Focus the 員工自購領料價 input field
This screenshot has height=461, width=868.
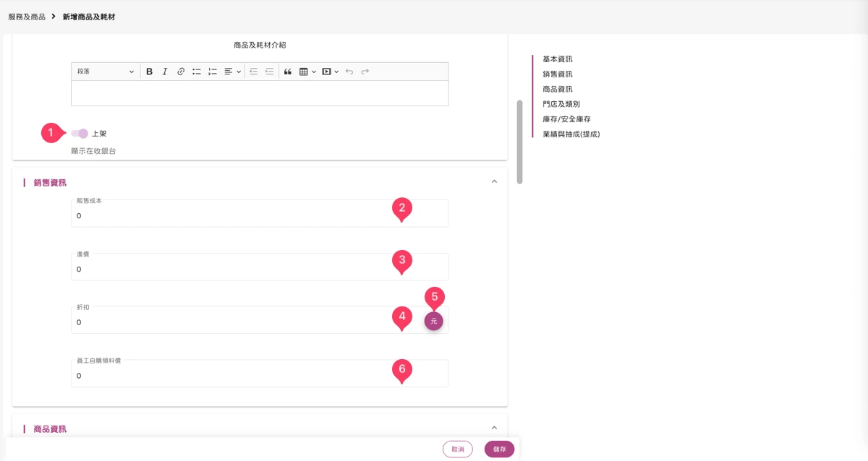pyautogui.click(x=260, y=374)
